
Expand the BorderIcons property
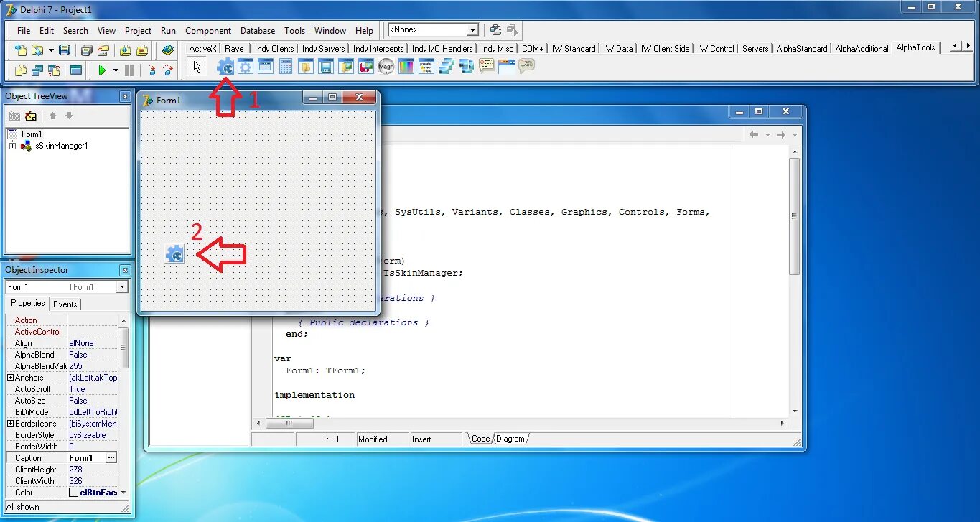pos(10,424)
